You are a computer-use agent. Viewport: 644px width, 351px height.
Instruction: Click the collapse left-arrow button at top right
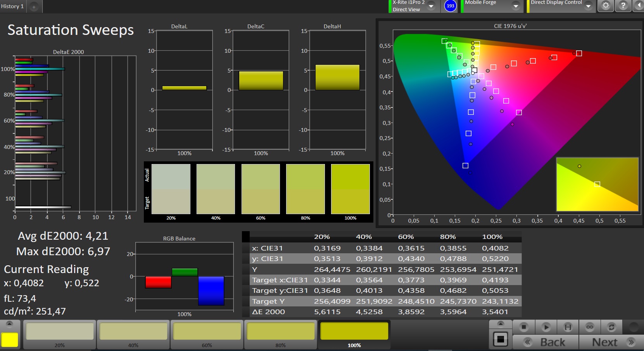(639, 5)
